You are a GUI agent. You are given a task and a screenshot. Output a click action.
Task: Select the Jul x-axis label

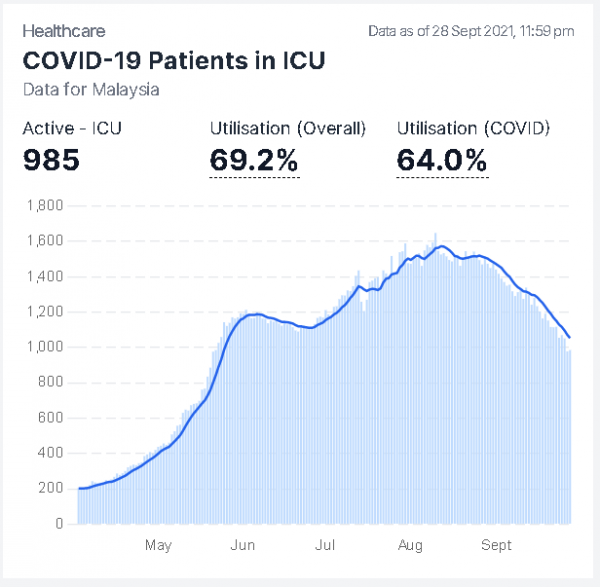324,545
